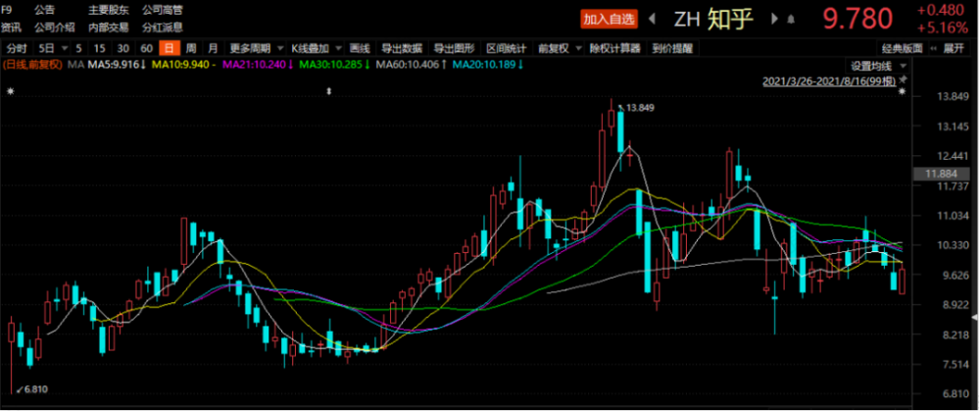
Task: Select the 30 minute period
Action: coord(123,48)
